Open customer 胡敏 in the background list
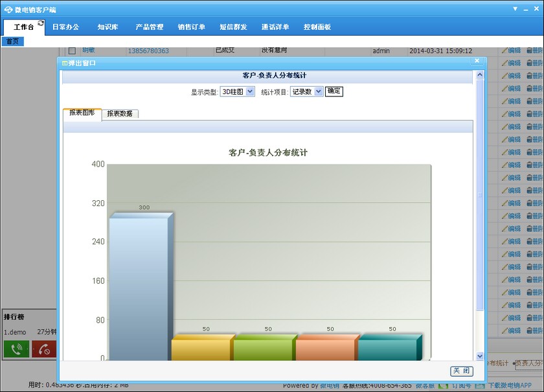The height and width of the screenshot is (392, 544). 89,51
